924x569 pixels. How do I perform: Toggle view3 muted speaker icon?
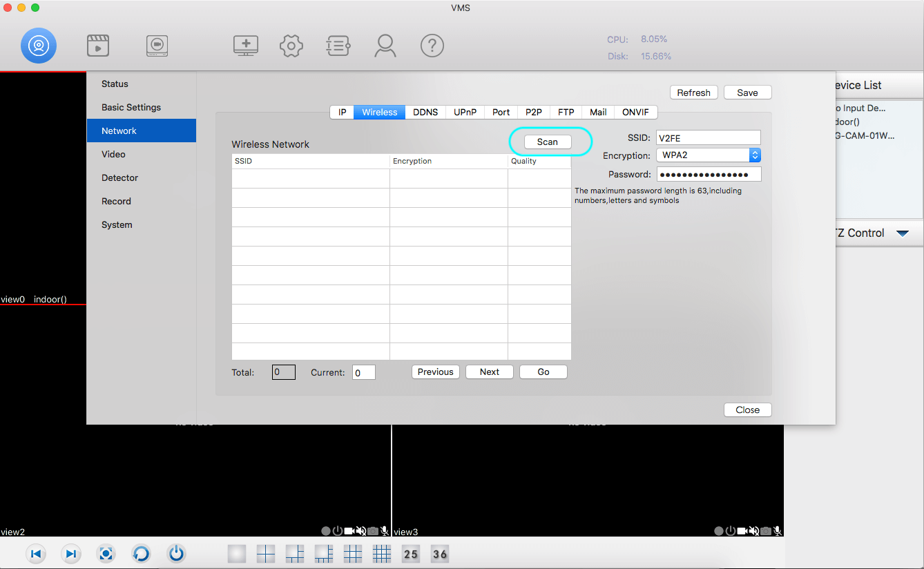(x=754, y=531)
